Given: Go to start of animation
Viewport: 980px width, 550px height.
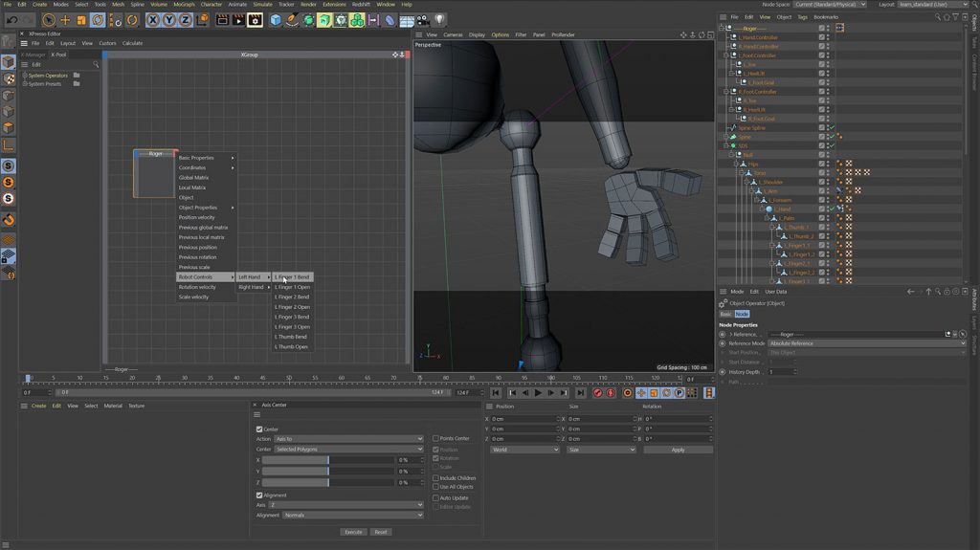Looking at the screenshot, I should 496,392.
